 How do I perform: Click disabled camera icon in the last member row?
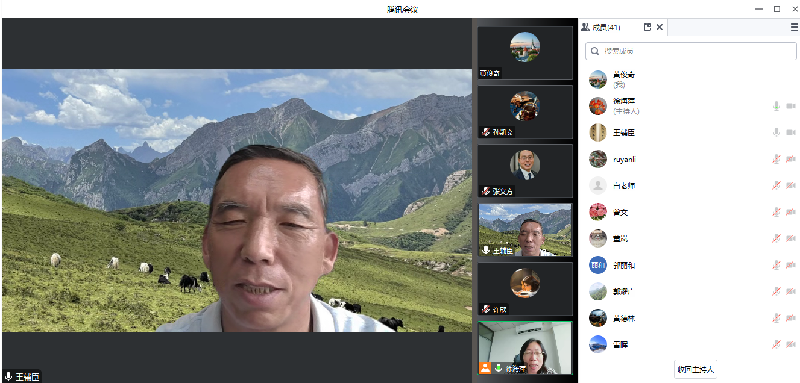791,345
